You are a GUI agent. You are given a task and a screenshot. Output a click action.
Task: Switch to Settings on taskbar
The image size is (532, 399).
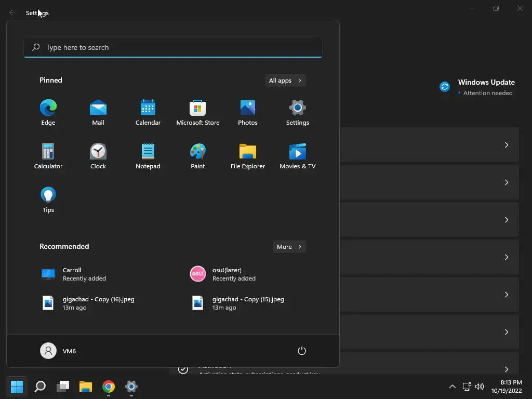[x=131, y=386]
